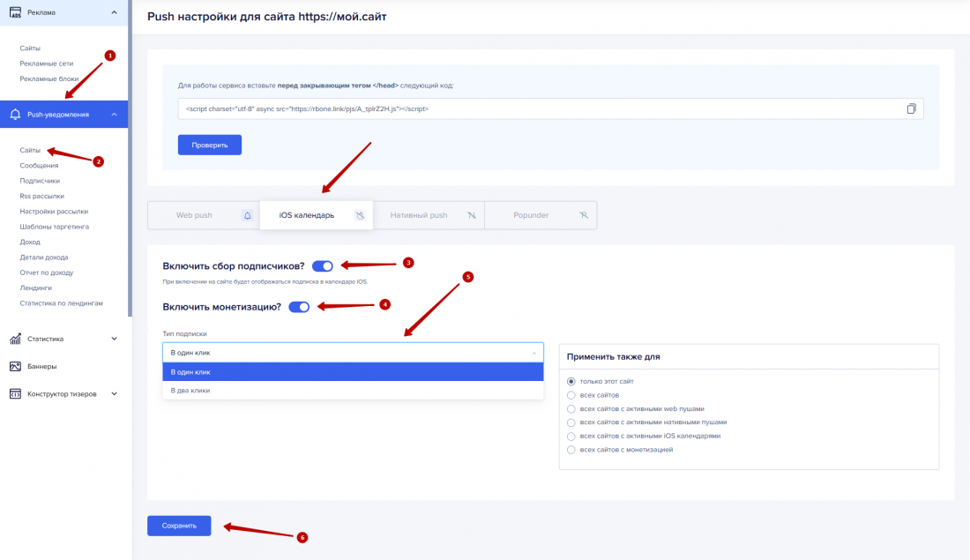
Task: Choose В один клик dropdown option
Action: 353,372
